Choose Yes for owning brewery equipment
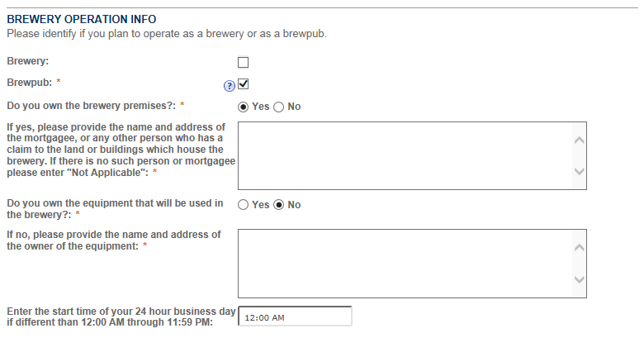 coord(243,204)
